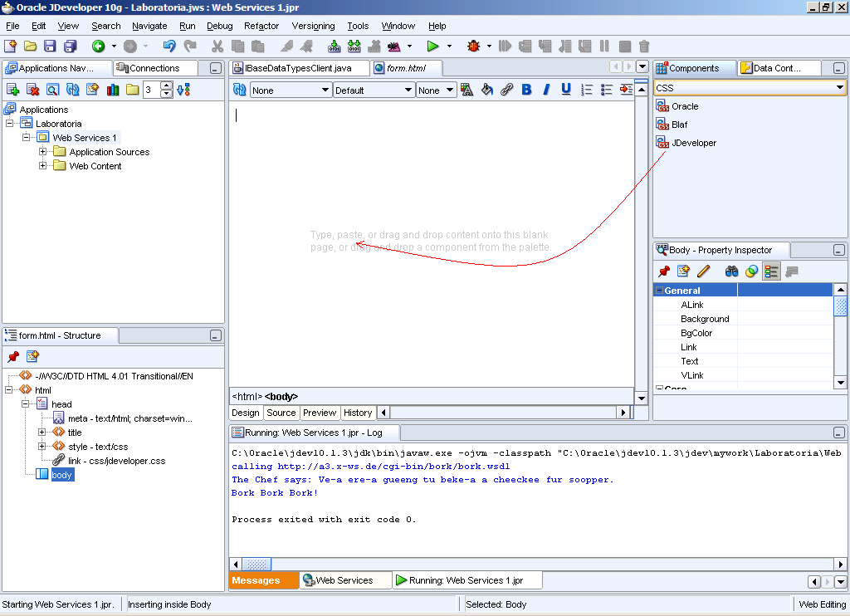The height and width of the screenshot is (616, 850).
Task: Click the delete icon in Applications Navigator toolbar
Action: (32, 90)
